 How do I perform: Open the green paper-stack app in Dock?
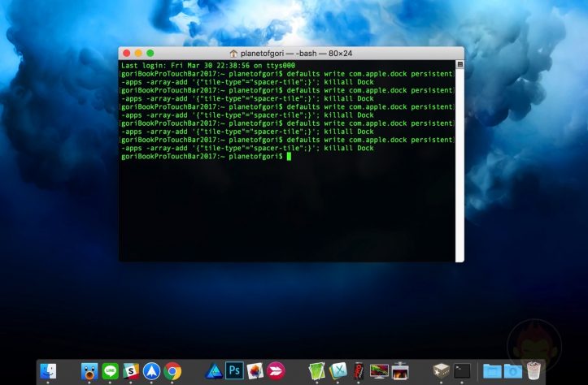tap(317, 371)
